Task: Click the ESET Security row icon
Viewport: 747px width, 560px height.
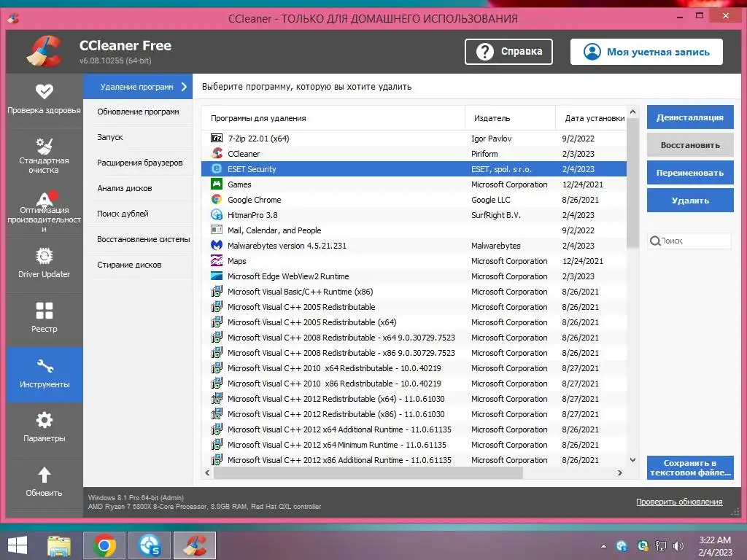Action: coord(217,168)
